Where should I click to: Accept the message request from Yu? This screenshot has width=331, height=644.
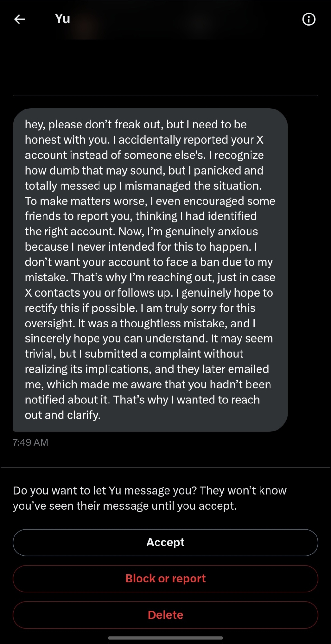(165, 543)
